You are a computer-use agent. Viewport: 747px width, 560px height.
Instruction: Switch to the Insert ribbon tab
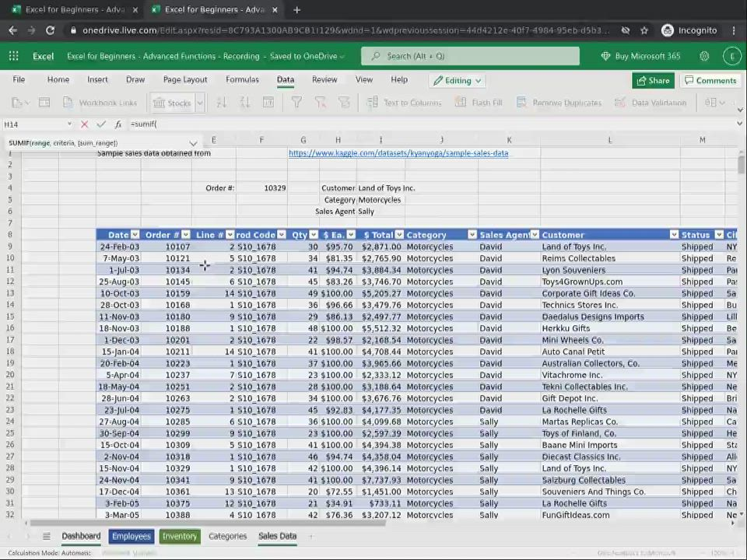97,79
